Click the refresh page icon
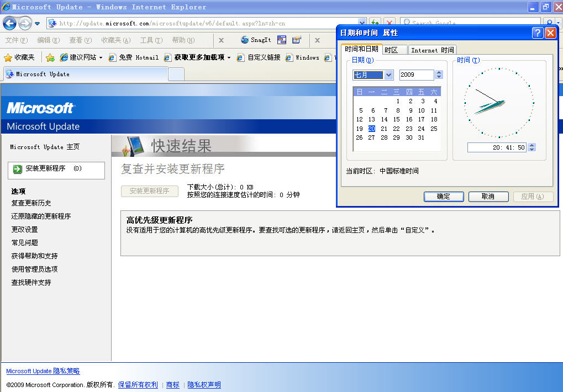The width and height of the screenshot is (563, 392). tap(375, 23)
